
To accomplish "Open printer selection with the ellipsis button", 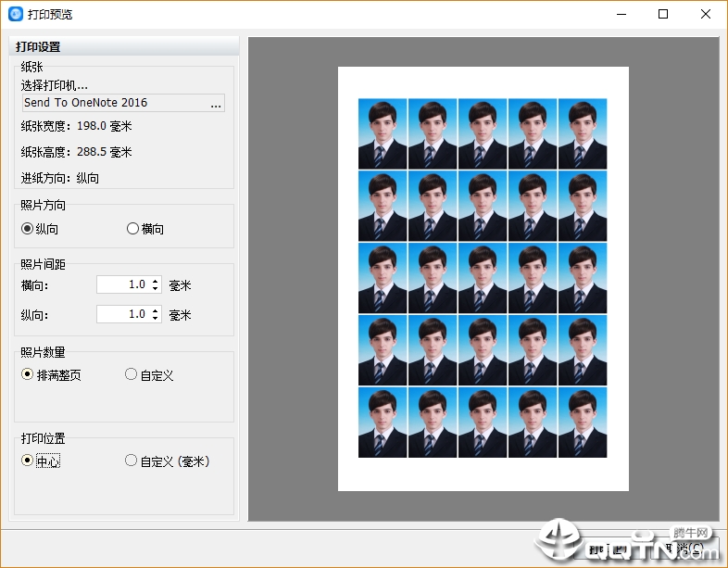I will (x=215, y=103).
